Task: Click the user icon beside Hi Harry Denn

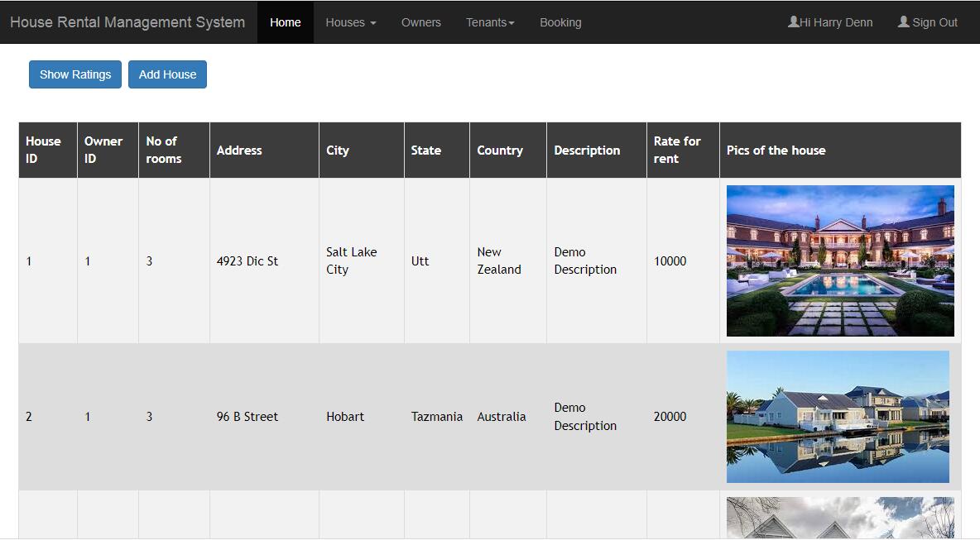Action: [x=793, y=22]
